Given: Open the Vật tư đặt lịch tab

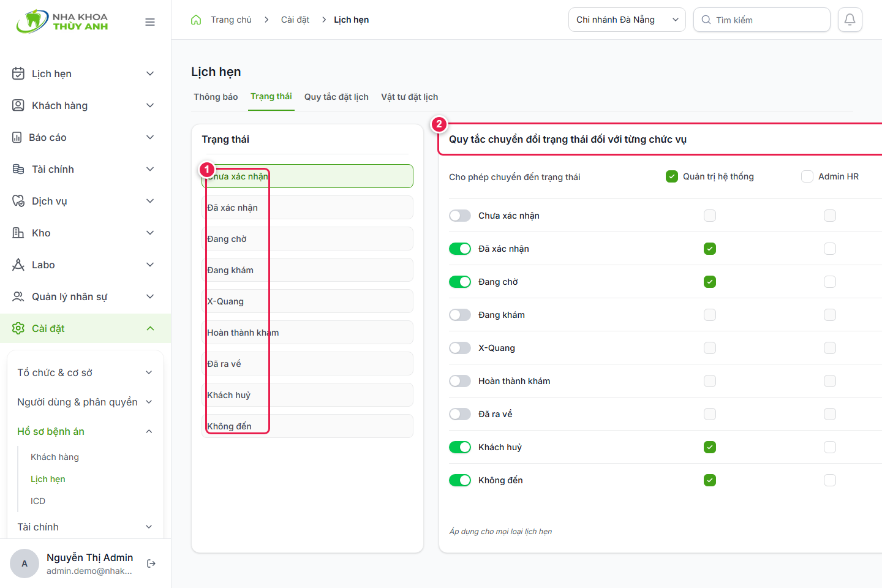Looking at the screenshot, I should (x=410, y=97).
